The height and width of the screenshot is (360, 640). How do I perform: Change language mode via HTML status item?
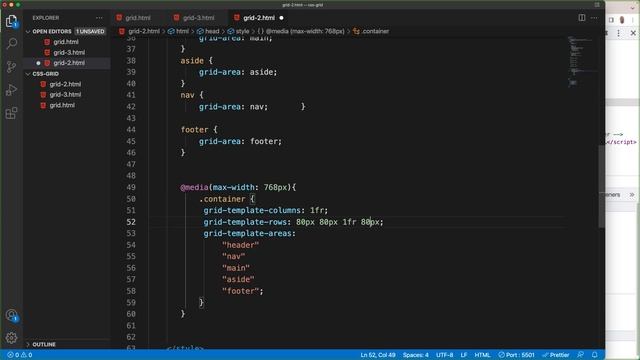(482, 355)
